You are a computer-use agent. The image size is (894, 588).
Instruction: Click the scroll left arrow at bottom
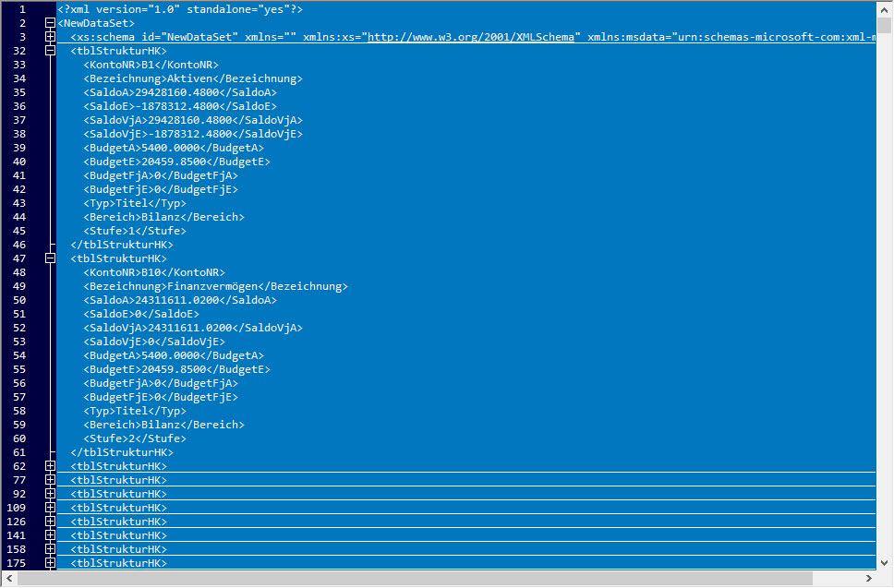point(9,579)
